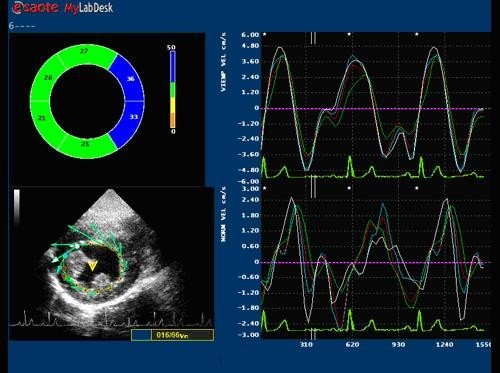Click the grayscale bar in the ultrasound view

coord(17,207)
